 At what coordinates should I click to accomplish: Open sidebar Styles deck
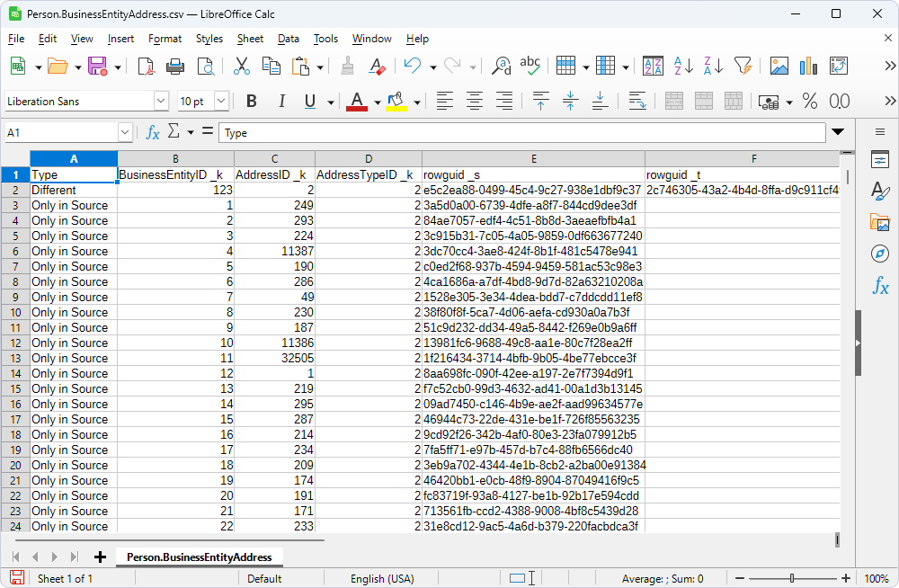point(879,191)
